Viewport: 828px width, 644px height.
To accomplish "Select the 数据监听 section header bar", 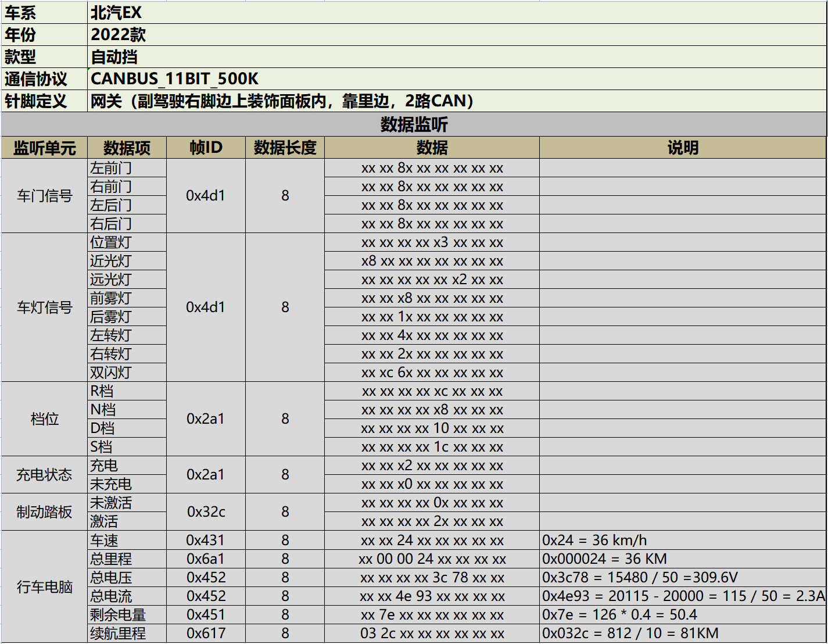I will tap(414, 124).
